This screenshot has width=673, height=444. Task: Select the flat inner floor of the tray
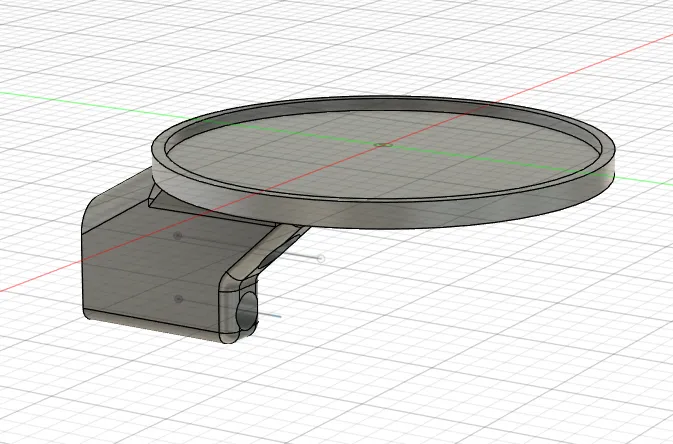[x=382, y=155]
